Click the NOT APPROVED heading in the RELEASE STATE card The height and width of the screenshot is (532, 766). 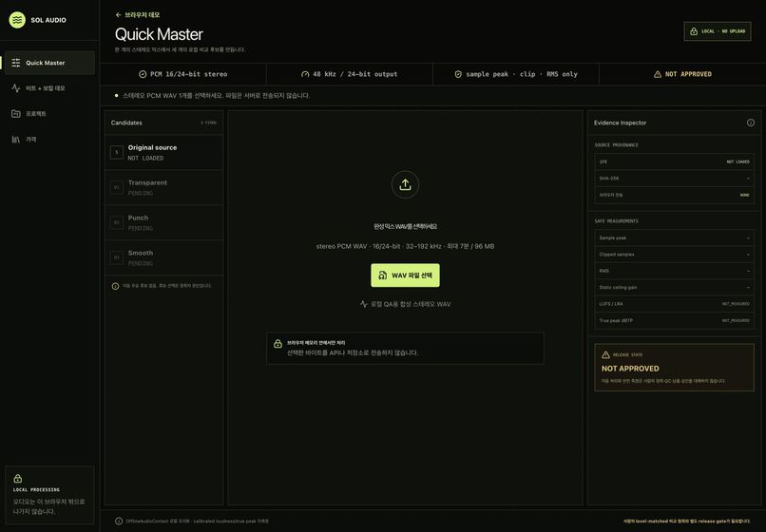coord(630,369)
